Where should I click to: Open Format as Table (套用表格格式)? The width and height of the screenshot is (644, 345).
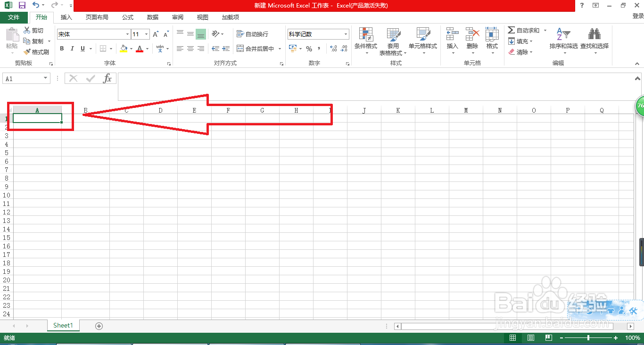point(393,41)
